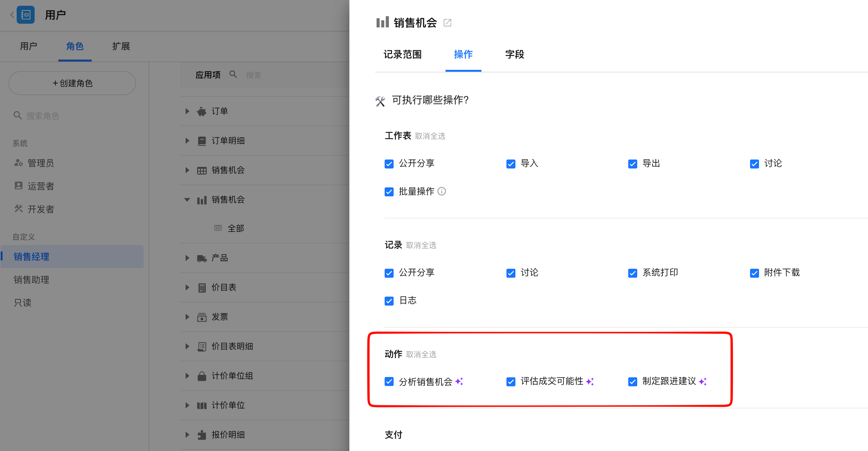Image resolution: width=868 pixels, height=451 pixels.
Task: Open 销售机会 in new window icon
Action: [447, 23]
